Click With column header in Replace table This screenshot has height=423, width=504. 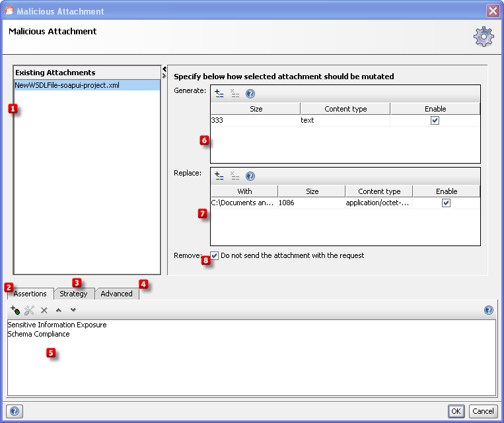point(244,191)
